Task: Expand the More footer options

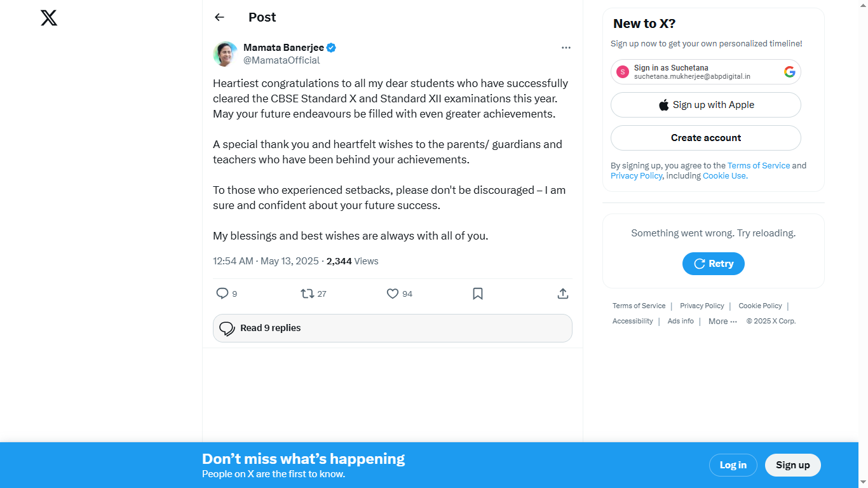Action: pyautogui.click(x=722, y=322)
